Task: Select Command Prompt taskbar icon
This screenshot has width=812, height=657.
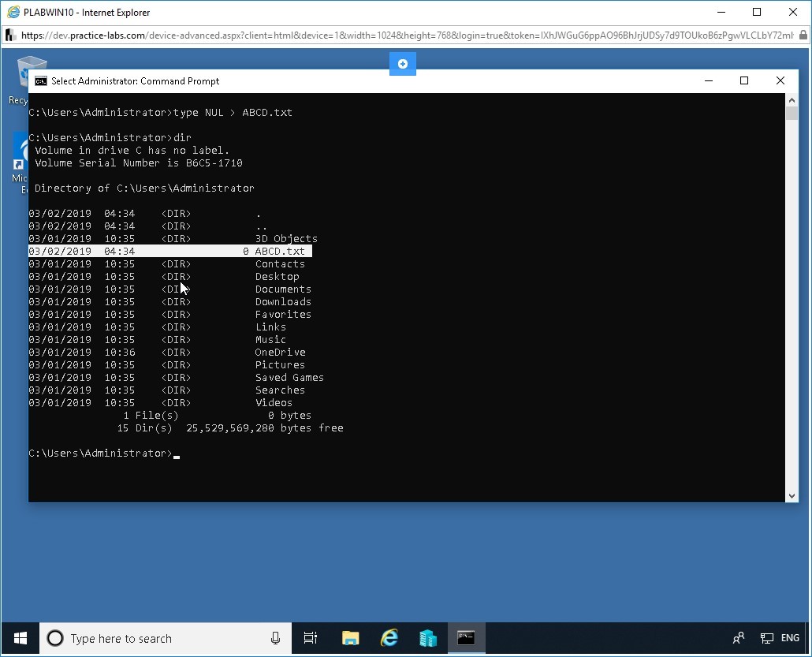Action: point(466,638)
